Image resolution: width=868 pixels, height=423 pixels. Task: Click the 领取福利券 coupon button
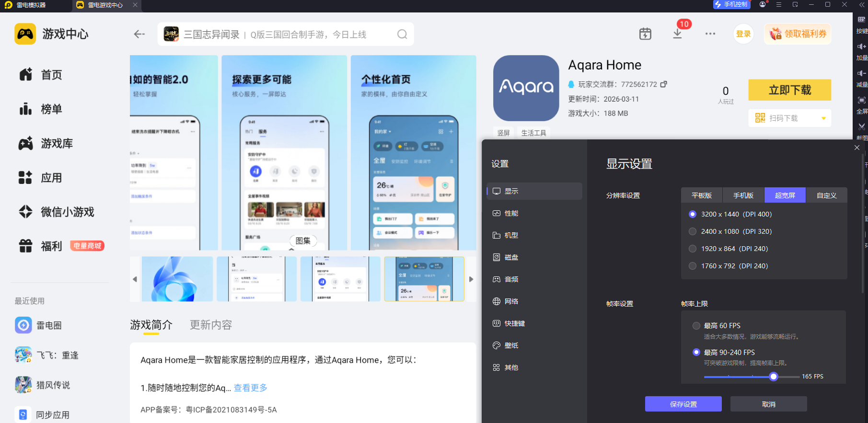(x=798, y=34)
